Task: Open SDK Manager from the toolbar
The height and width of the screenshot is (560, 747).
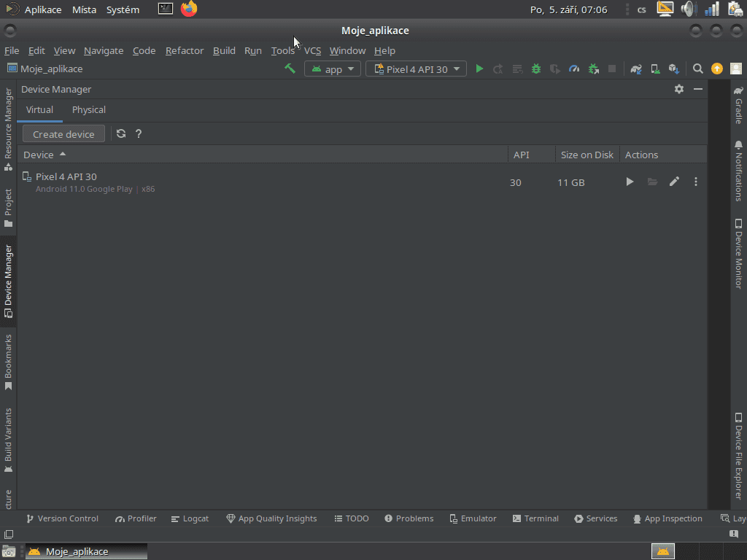Action: coord(674,69)
